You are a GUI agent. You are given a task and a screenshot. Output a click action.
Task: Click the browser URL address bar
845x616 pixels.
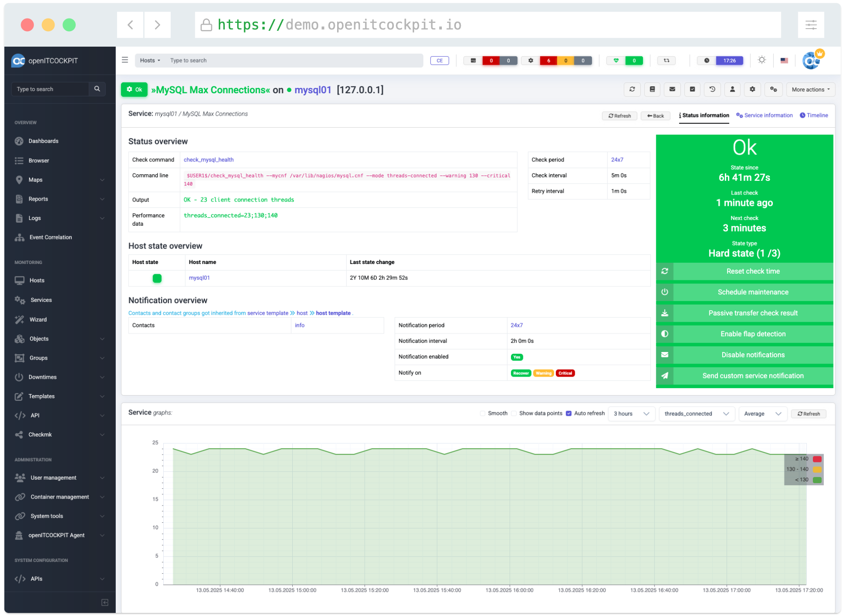coord(488,25)
